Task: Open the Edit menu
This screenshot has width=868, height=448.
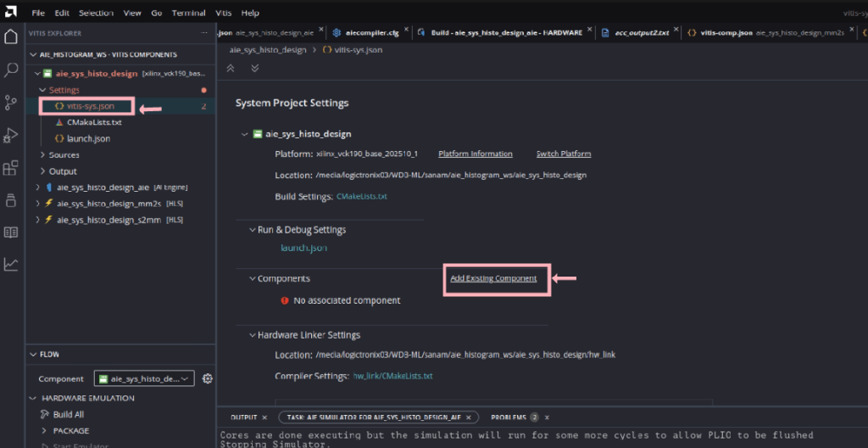Action: tap(62, 13)
